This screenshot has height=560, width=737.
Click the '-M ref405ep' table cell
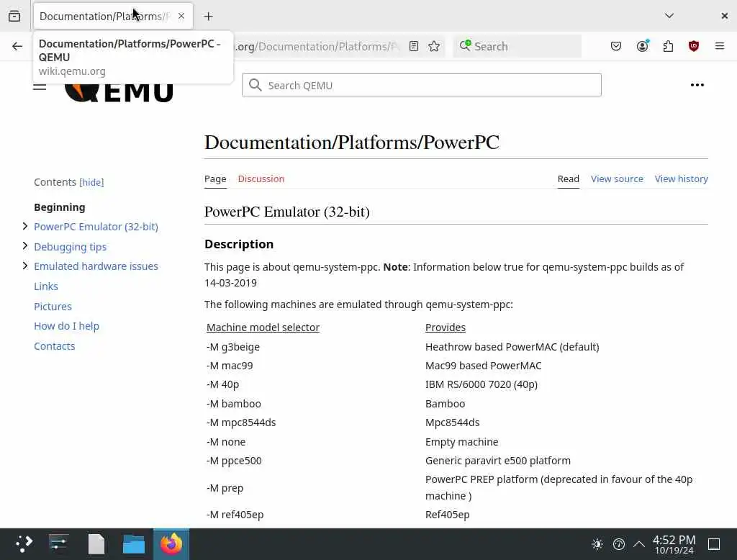point(235,515)
